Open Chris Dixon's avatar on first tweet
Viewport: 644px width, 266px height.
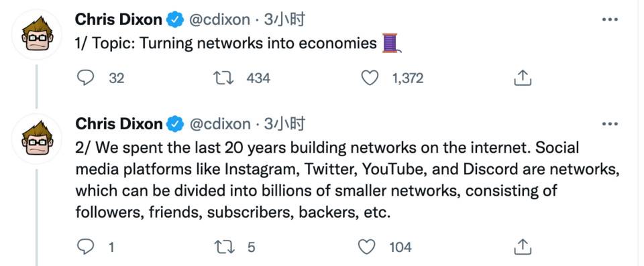click(37, 34)
